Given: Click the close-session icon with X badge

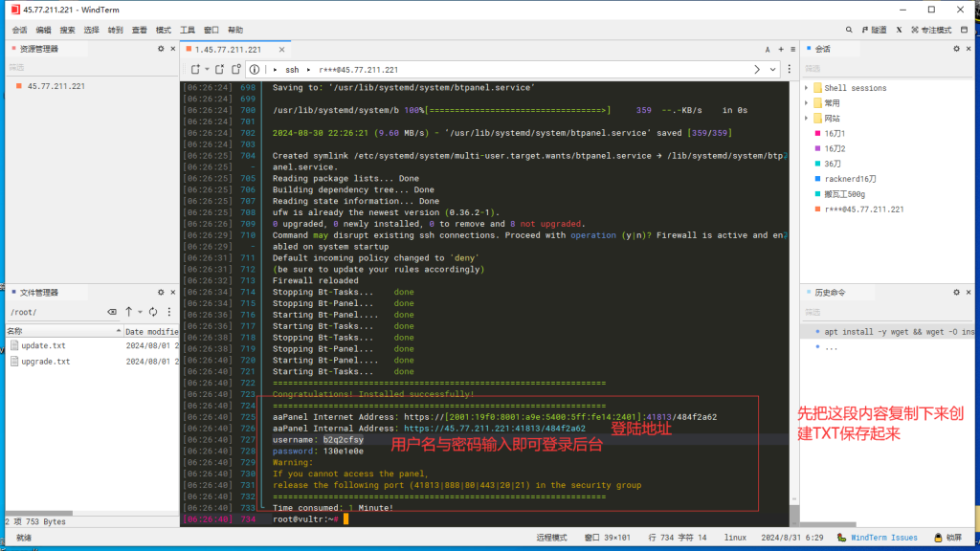Looking at the screenshot, I should tap(219, 69).
